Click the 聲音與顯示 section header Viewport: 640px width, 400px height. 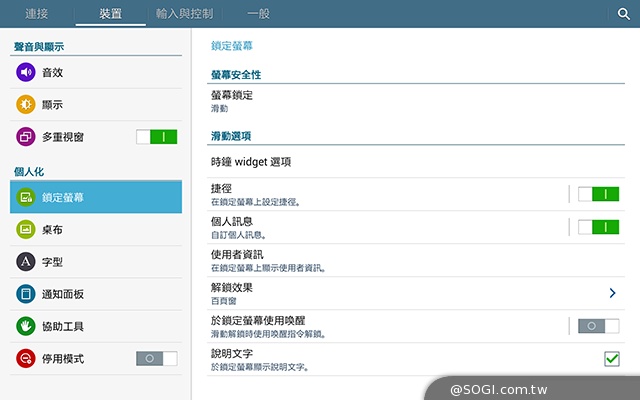(39, 47)
